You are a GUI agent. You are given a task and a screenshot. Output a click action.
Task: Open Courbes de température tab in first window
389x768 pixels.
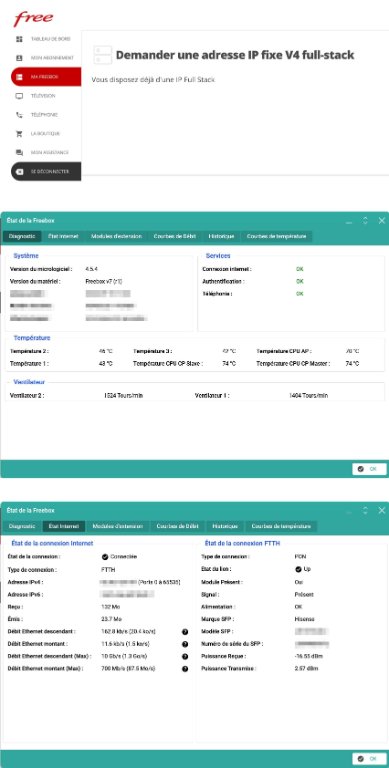point(276,236)
